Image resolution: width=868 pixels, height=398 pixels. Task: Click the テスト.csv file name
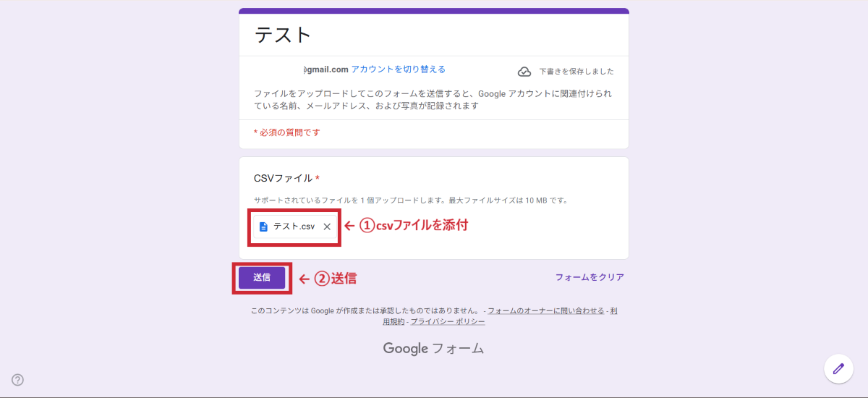[294, 226]
